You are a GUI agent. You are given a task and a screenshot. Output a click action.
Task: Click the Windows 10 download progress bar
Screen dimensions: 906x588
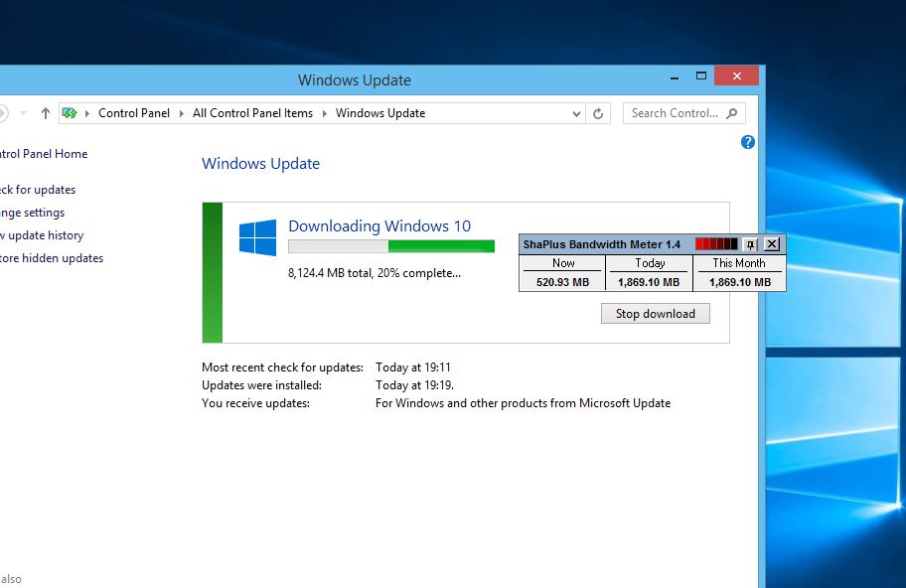tap(390, 244)
